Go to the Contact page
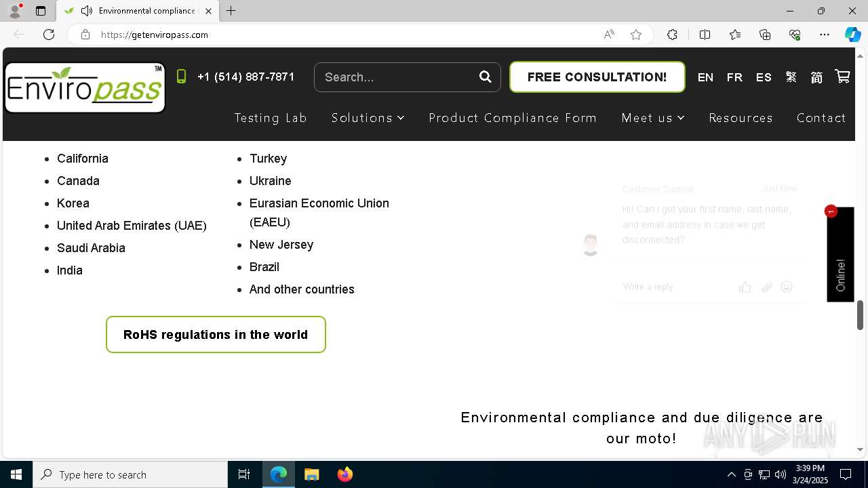 pos(821,118)
